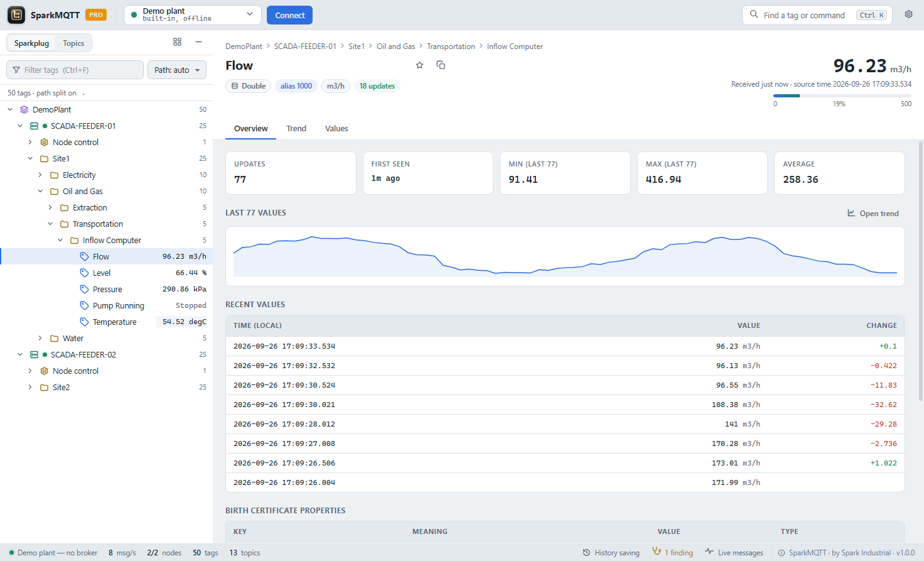Go to Transportation in the breadcrumb

451,46
